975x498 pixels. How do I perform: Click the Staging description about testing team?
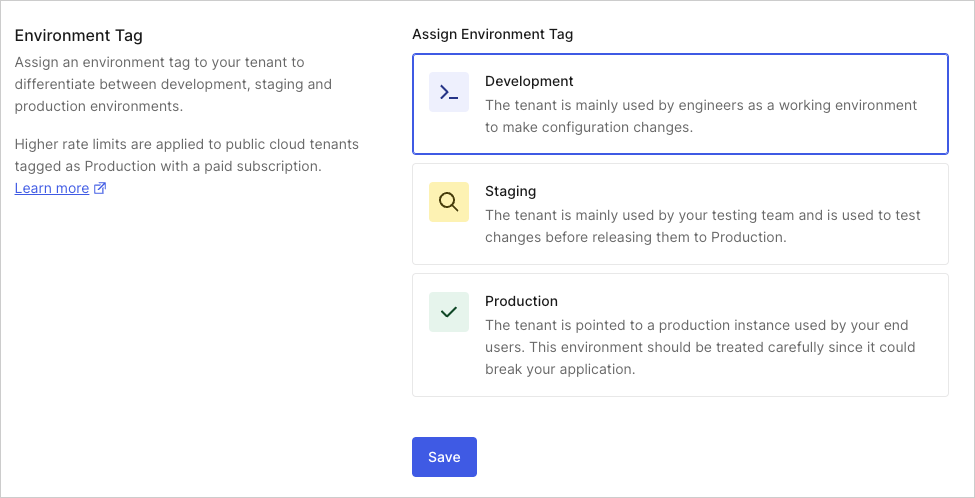[x=703, y=226]
